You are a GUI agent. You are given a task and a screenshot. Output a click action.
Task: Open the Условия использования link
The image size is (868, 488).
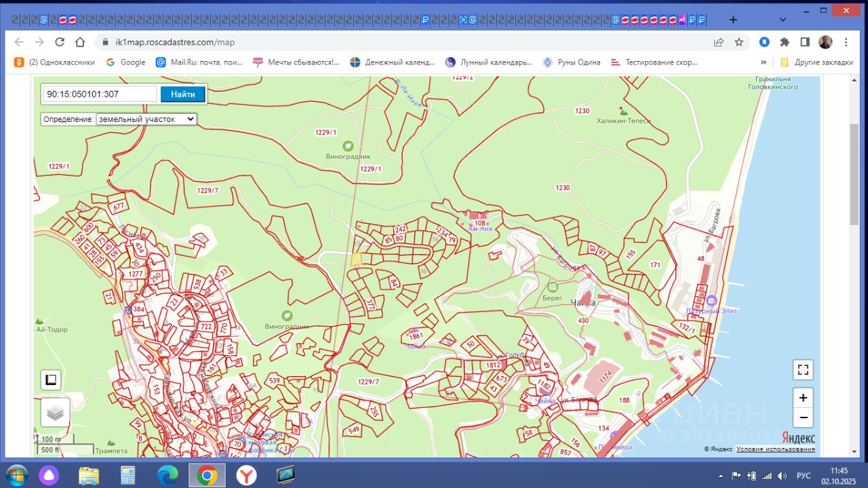coord(776,449)
